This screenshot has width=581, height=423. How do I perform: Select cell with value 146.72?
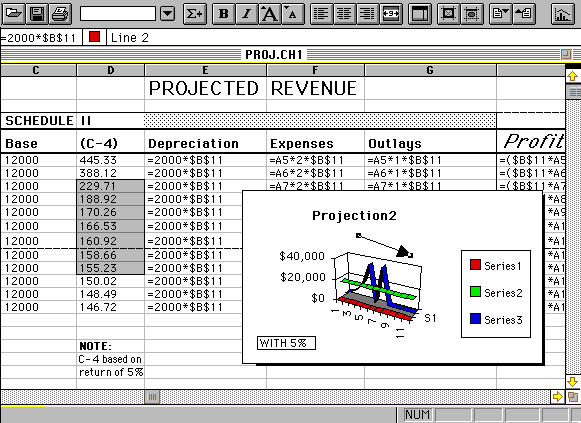click(x=110, y=307)
